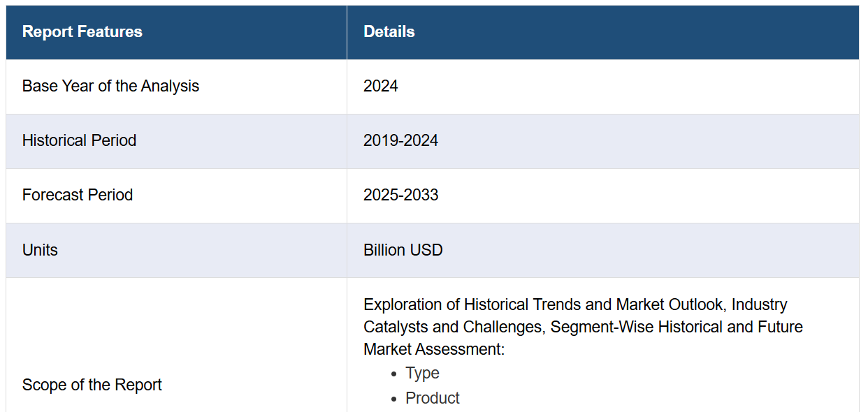Image resolution: width=868 pixels, height=412 pixels.
Task: Select the Base Year of the Analysis cell
Action: click(x=110, y=87)
